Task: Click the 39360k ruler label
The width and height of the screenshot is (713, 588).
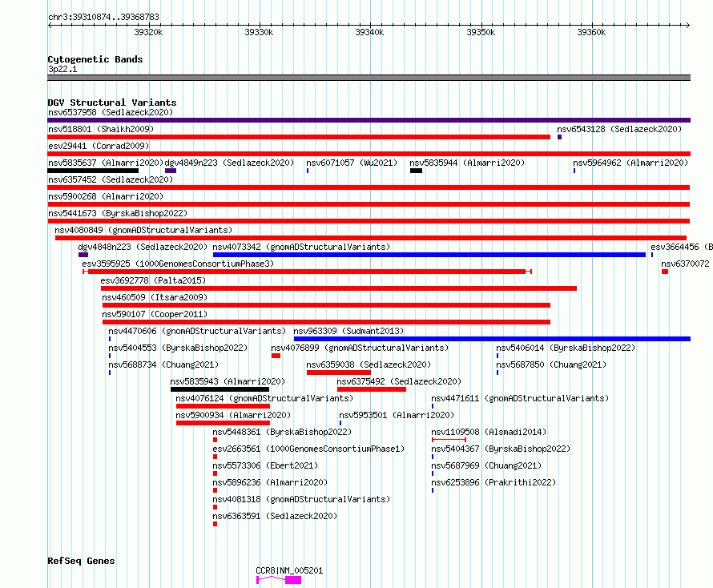Action: [x=591, y=32]
